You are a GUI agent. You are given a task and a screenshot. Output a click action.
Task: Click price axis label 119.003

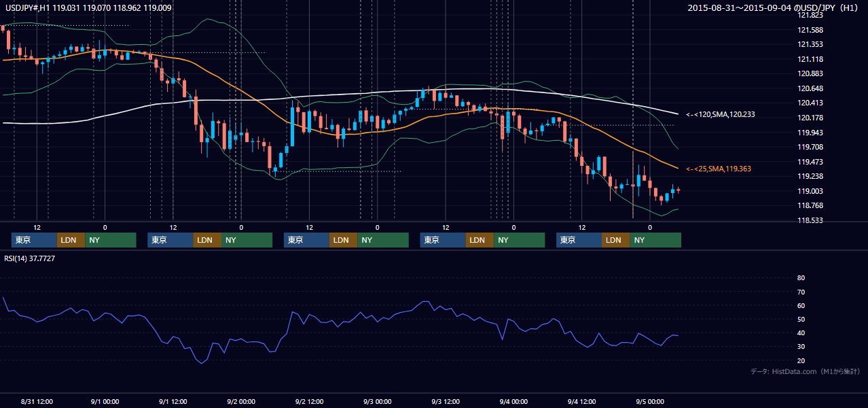pyautogui.click(x=810, y=191)
